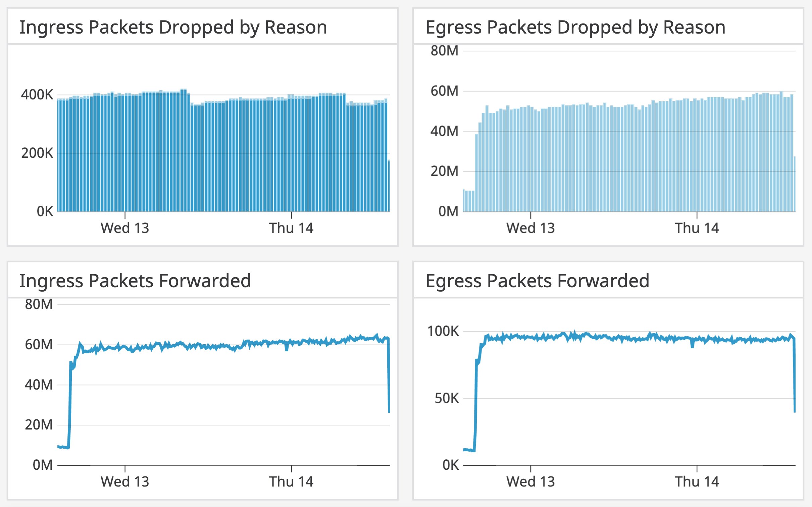Click Thu 14 on Ingress Packets Dropped chart
The width and height of the screenshot is (812, 507).
291,228
